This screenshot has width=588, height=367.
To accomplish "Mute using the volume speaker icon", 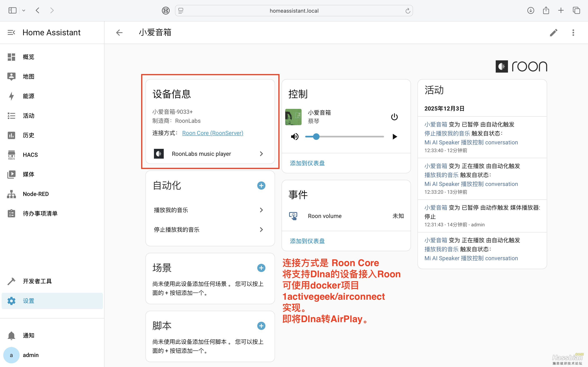I will click(x=294, y=137).
